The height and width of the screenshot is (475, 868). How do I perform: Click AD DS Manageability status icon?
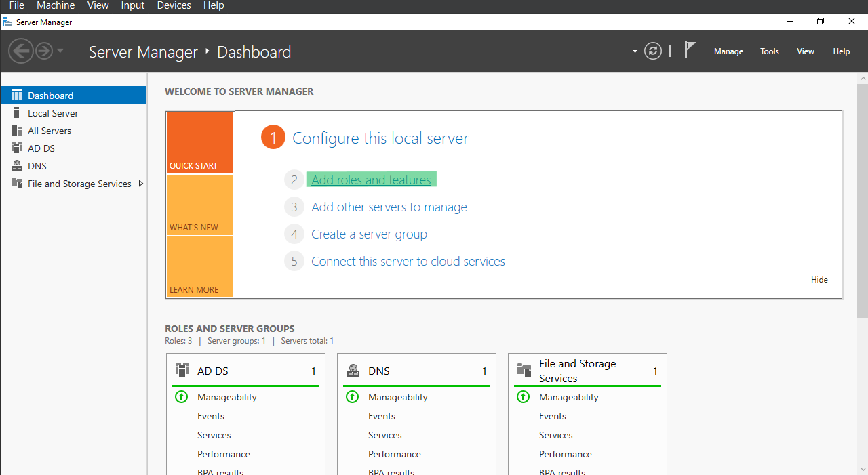tap(181, 397)
